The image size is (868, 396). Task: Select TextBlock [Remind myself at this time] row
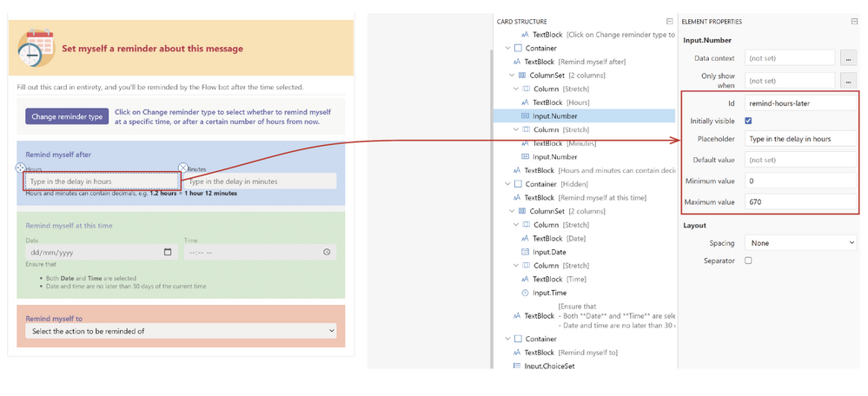coord(585,197)
